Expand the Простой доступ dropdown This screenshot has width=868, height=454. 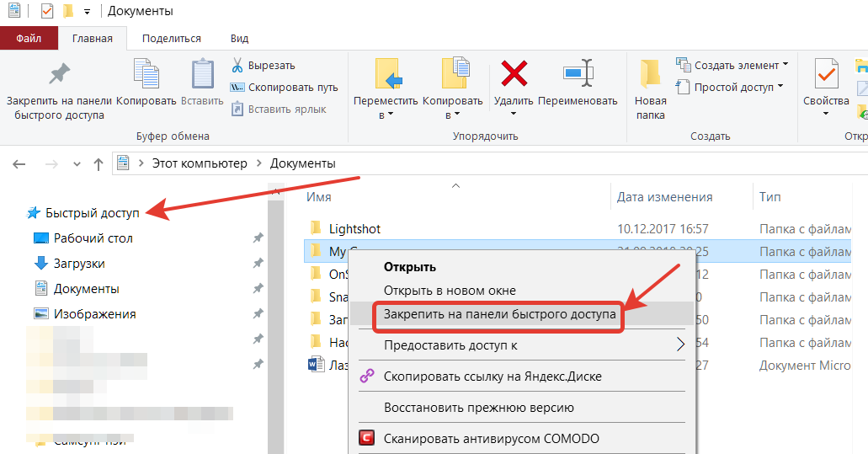tap(780, 87)
